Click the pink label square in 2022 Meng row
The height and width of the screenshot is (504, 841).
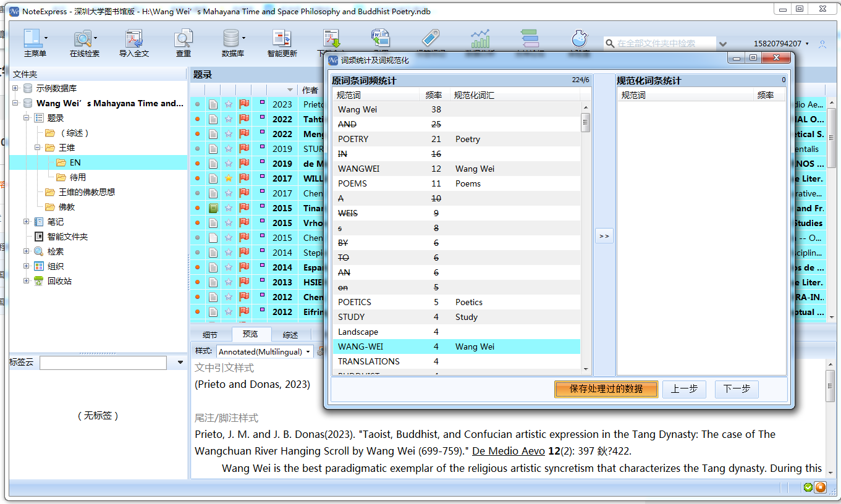click(x=261, y=132)
